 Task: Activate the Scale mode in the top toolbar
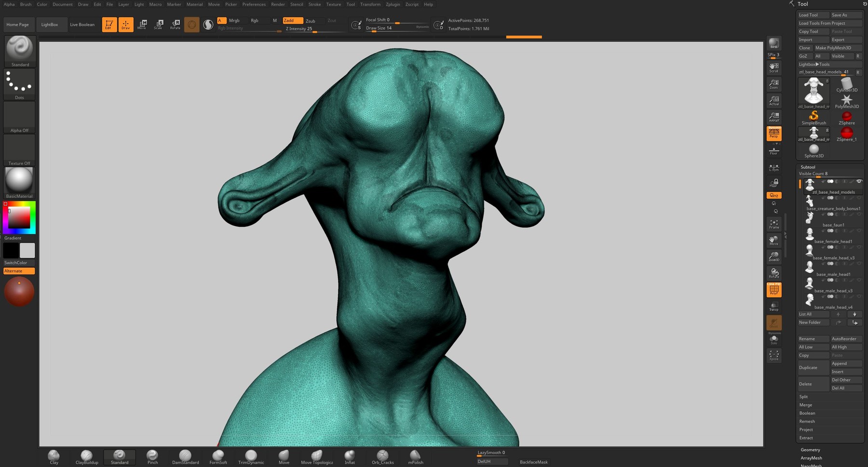click(158, 24)
